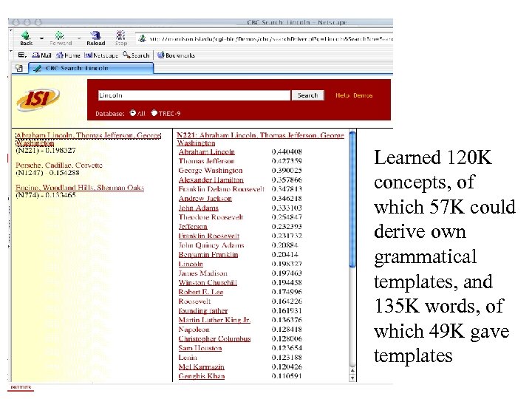Open the Benjamin Franklin link
Image resolution: width=532 pixels, height=399 pixels.
tap(208, 254)
